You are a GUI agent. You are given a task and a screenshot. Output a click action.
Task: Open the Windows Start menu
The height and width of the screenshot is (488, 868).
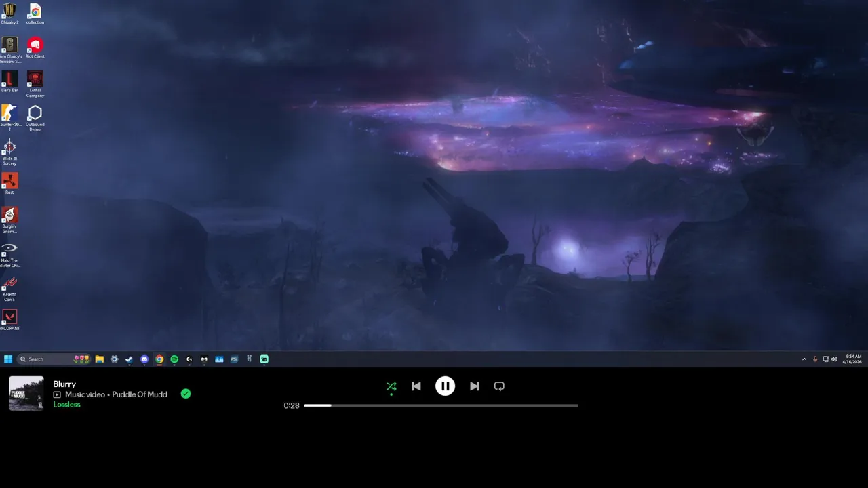click(8, 359)
